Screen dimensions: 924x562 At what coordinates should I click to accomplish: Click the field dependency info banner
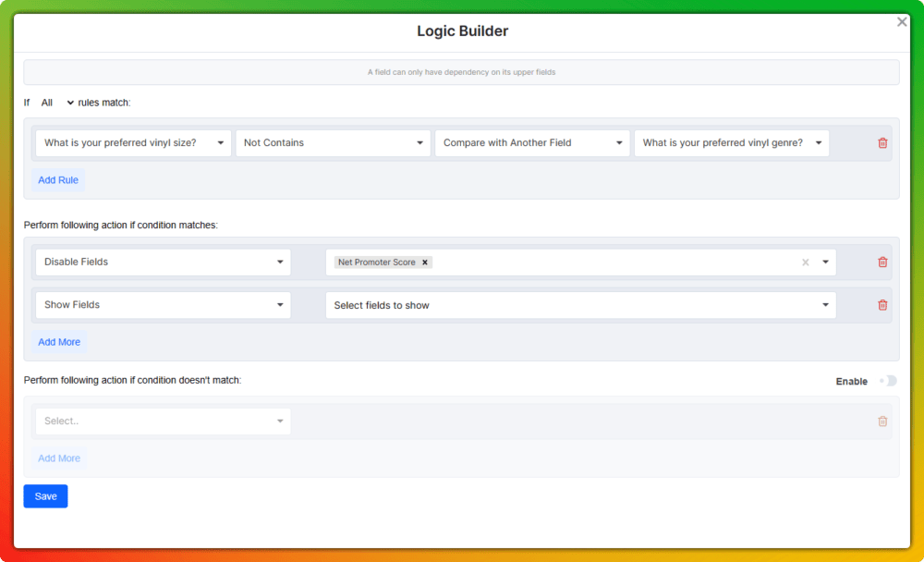tap(461, 72)
